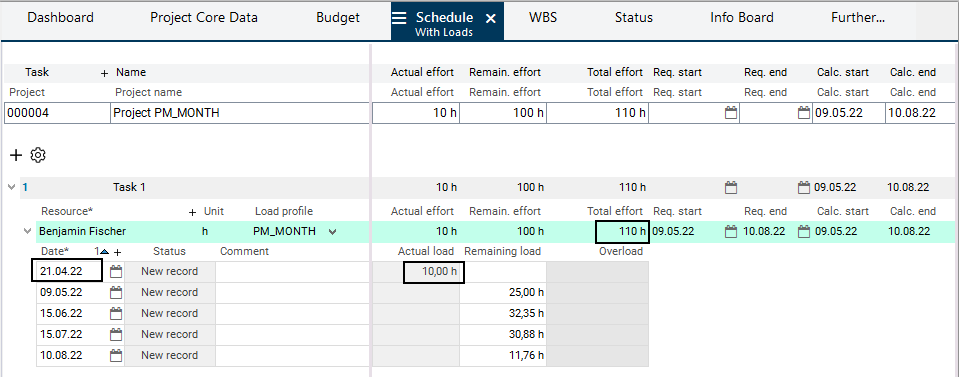
Task: Click the Project PM_MONTH name field
Action: pyautogui.click(x=240, y=113)
